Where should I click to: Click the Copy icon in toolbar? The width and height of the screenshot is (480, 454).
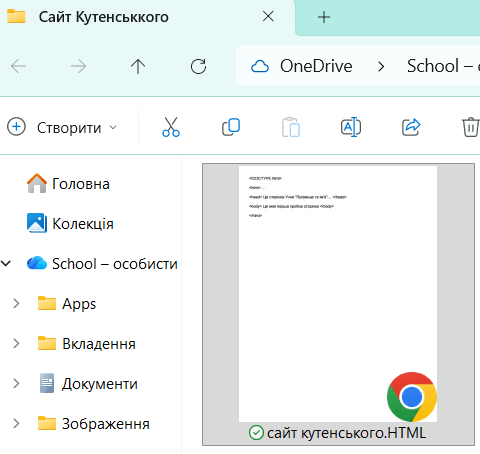point(231,127)
